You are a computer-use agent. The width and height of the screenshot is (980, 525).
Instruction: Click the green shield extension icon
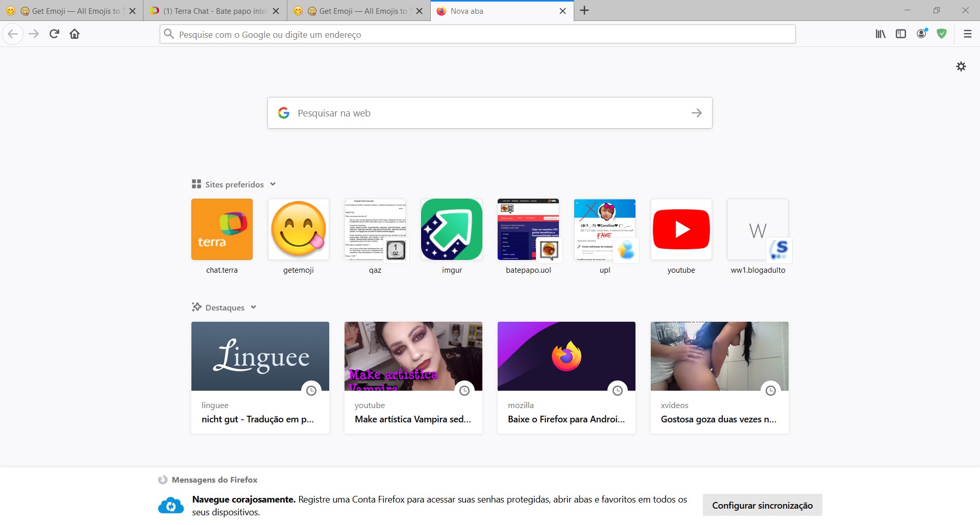point(942,34)
